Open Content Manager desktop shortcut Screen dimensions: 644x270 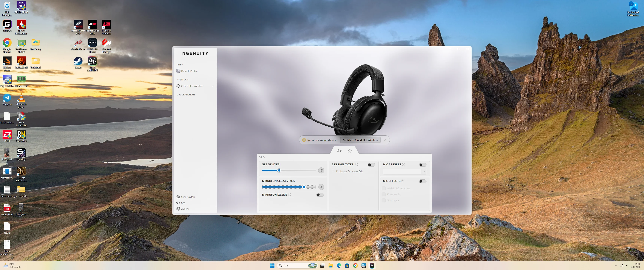107,46
